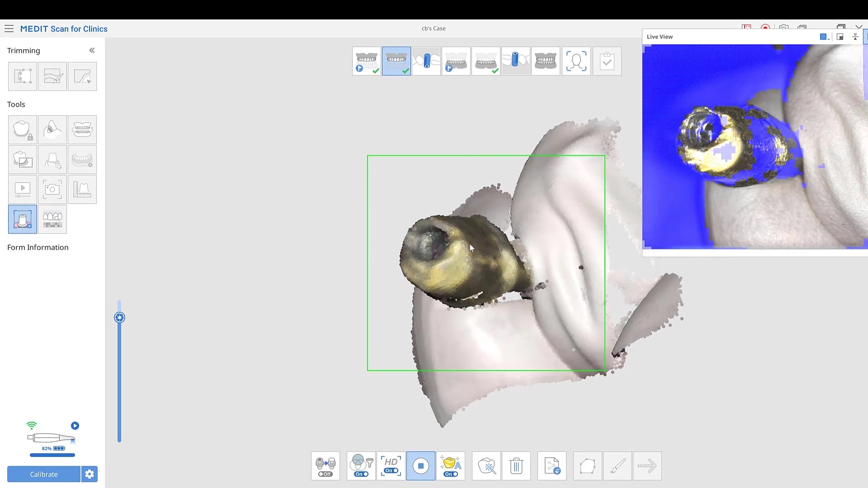
Task: Open the face scan stage
Action: 576,61
